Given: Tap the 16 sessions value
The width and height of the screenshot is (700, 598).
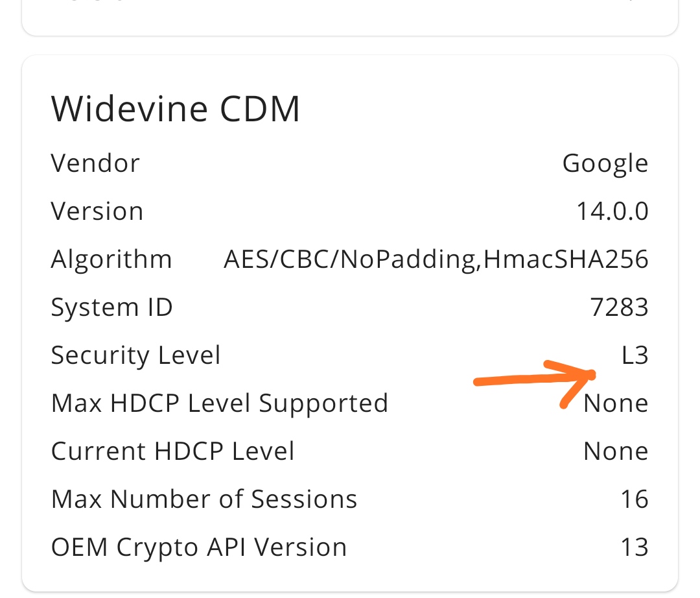Looking at the screenshot, I should [x=635, y=499].
